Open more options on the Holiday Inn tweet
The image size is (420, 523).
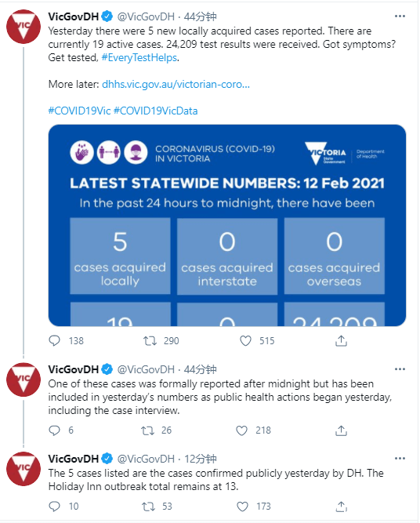pyautogui.click(x=400, y=459)
